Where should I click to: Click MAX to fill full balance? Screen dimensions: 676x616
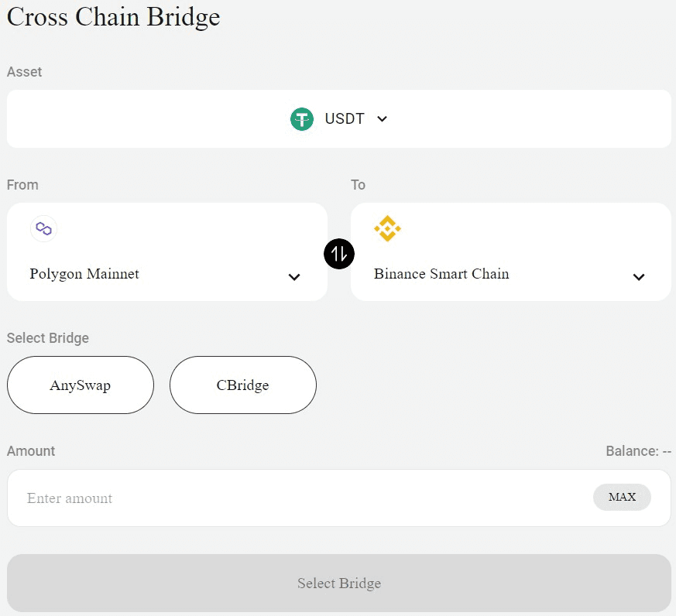tap(622, 497)
